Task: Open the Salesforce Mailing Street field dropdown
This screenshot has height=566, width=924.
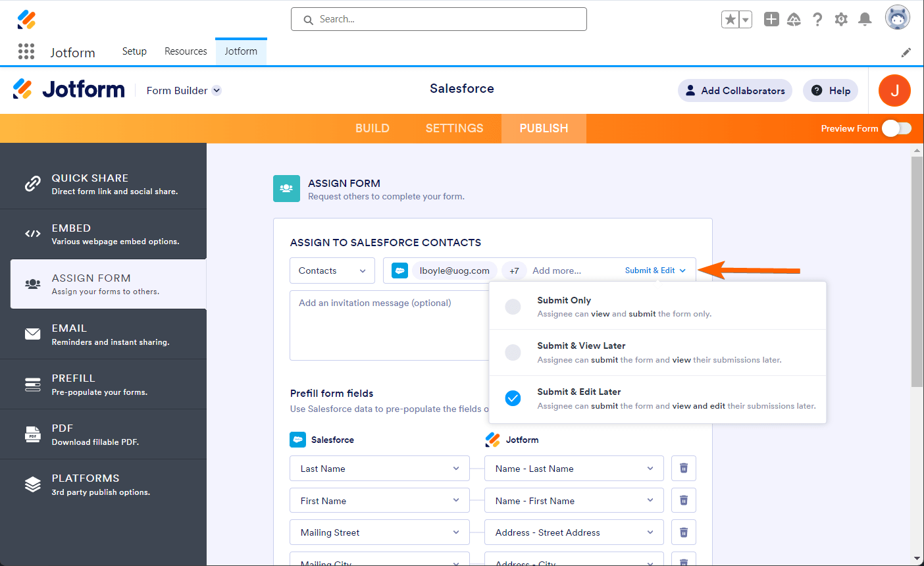Action: 380,532
